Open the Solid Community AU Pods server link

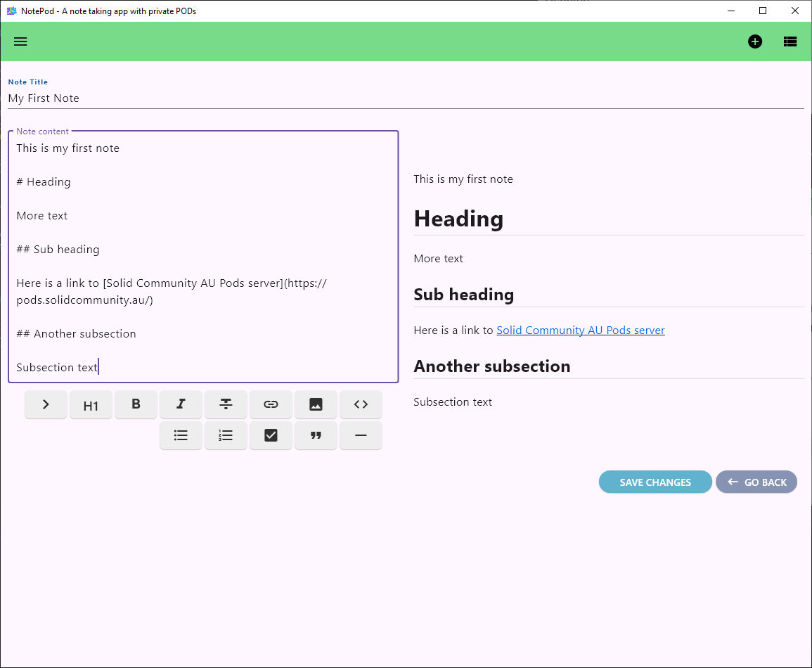(x=581, y=330)
